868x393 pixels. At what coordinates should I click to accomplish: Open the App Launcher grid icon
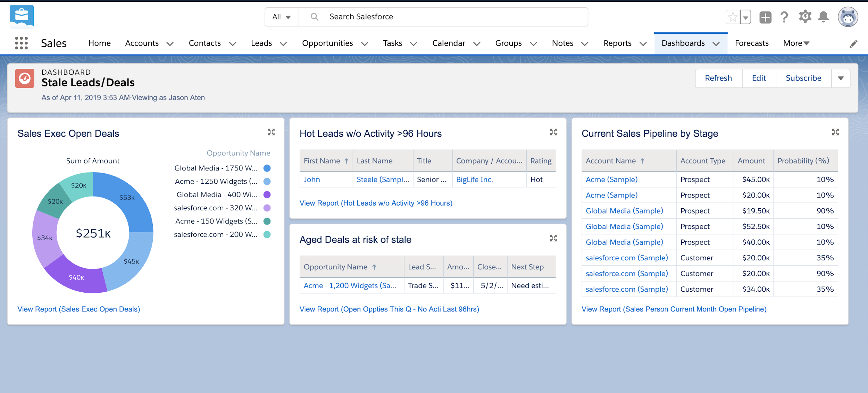[x=22, y=43]
